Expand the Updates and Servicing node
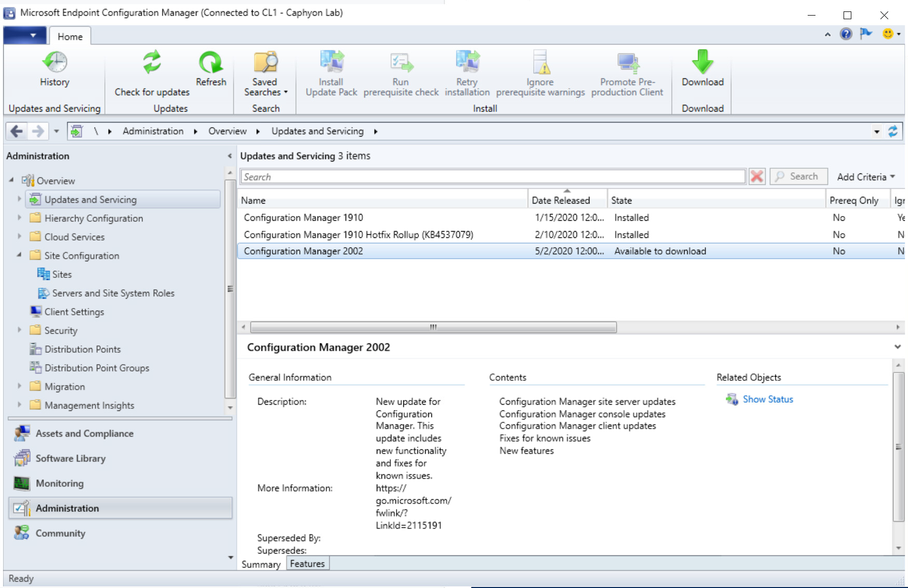The image size is (908, 588). coord(19,199)
